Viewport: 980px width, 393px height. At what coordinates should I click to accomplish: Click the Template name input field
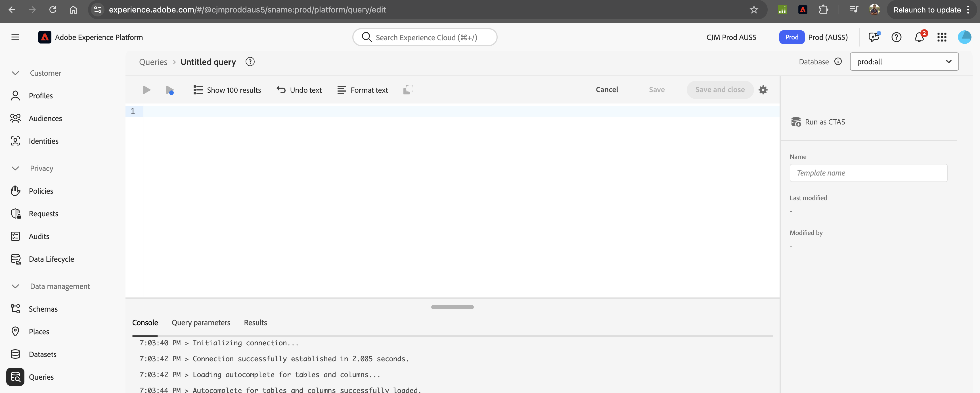pyautogui.click(x=868, y=173)
